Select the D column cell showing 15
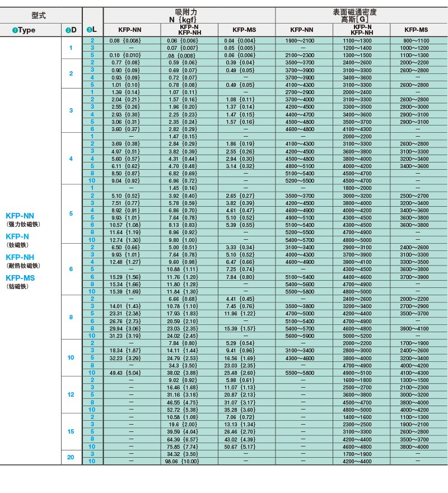Image resolution: width=448 pixels, height=493 pixels. point(71,431)
